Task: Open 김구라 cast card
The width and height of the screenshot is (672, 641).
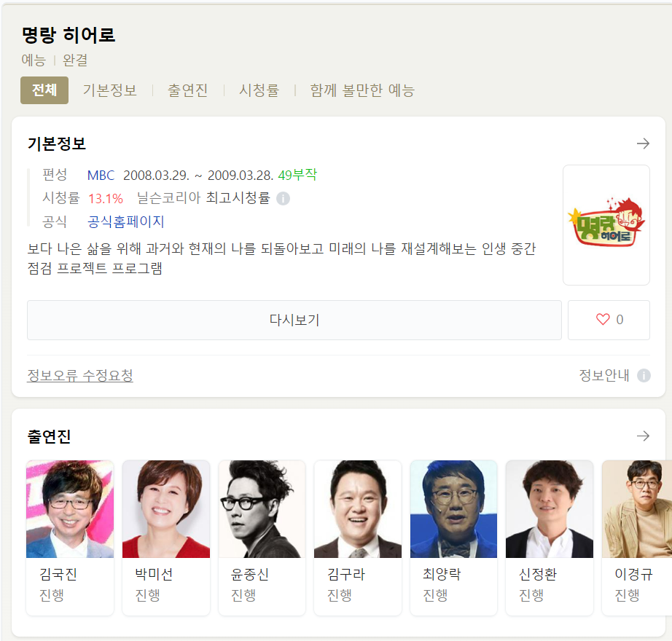Action: point(358,538)
